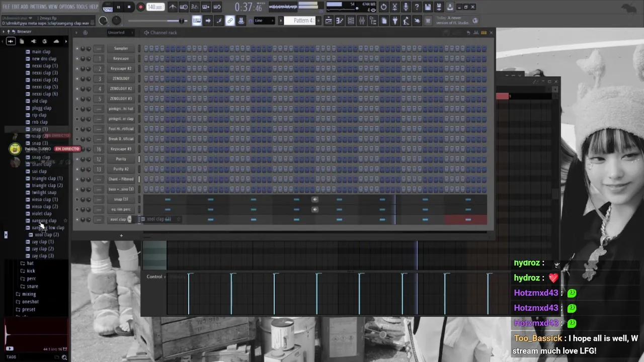This screenshot has width=644, height=362.
Task: Click the plugin picker plug icon
Action: tap(395, 21)
